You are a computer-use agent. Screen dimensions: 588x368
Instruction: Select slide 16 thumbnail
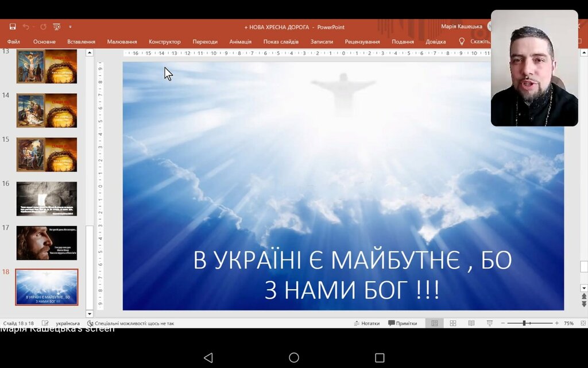[x=47, y=198]
